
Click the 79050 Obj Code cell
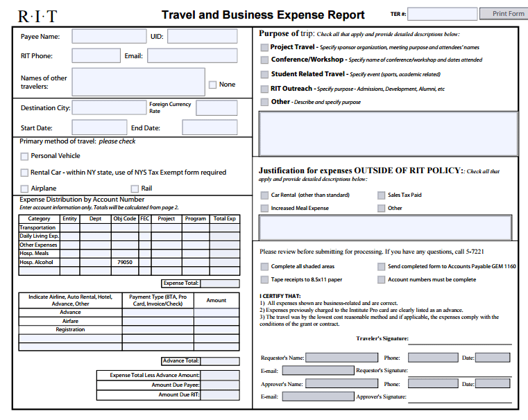point(125,262)
